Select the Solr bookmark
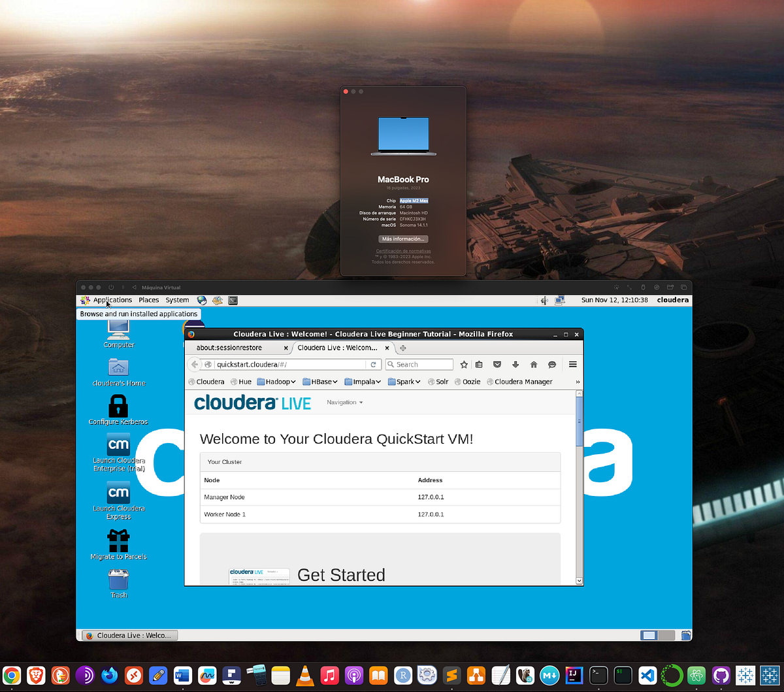784x692 pixels. (x=437, y=382)
